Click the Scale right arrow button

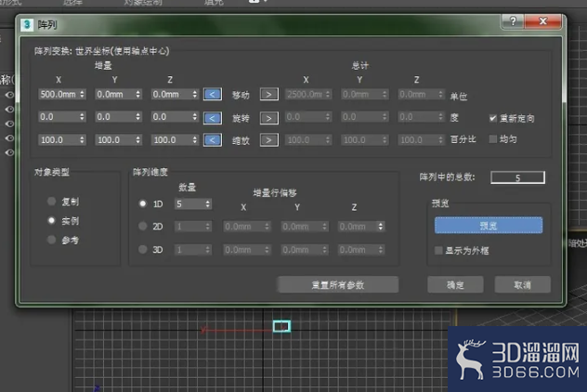click(268, 140)
